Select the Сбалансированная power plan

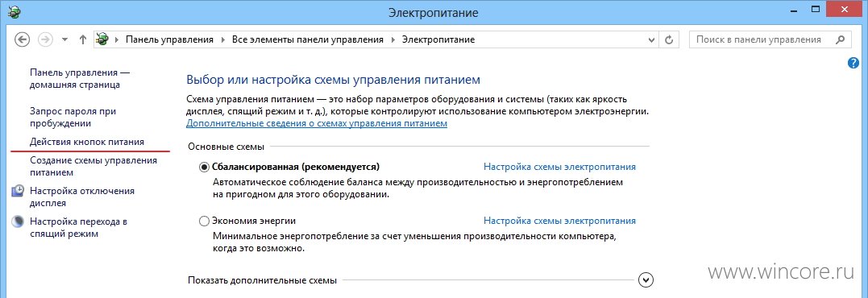tap(204, 167)
